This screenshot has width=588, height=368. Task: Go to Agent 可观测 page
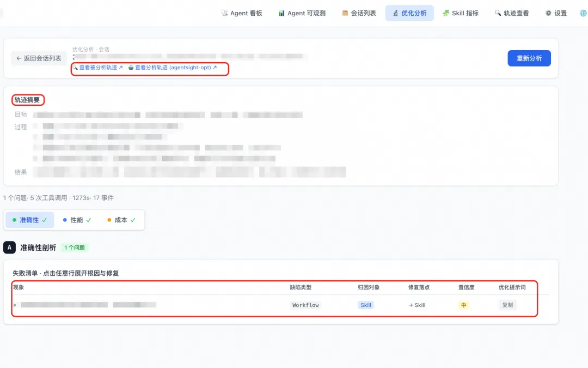tap(302, 13)
